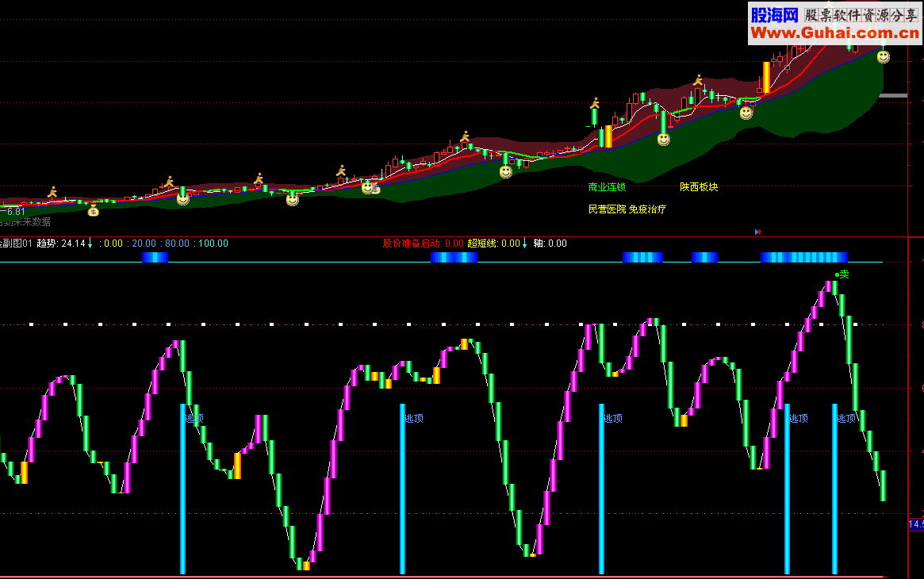Screen dimensions: 924x579
Task: Click the leftmost running man signal icon
Action: (52, 192)
